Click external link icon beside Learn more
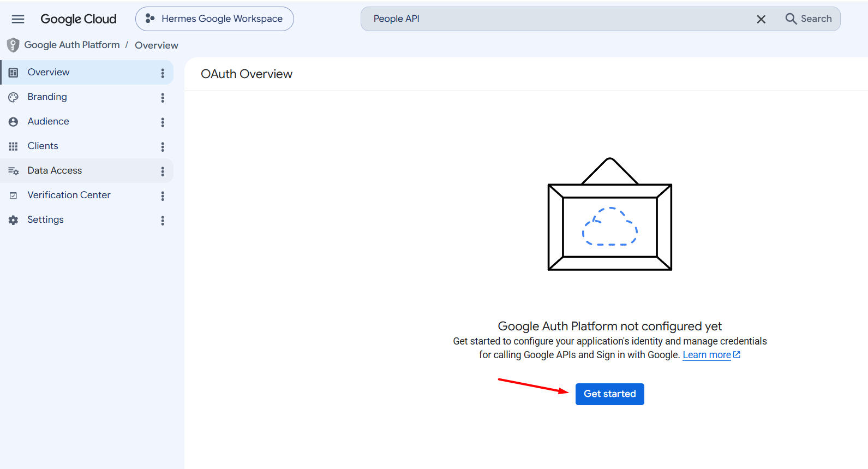This screenshot has width=868, height=469. click(x=737, y=354)
